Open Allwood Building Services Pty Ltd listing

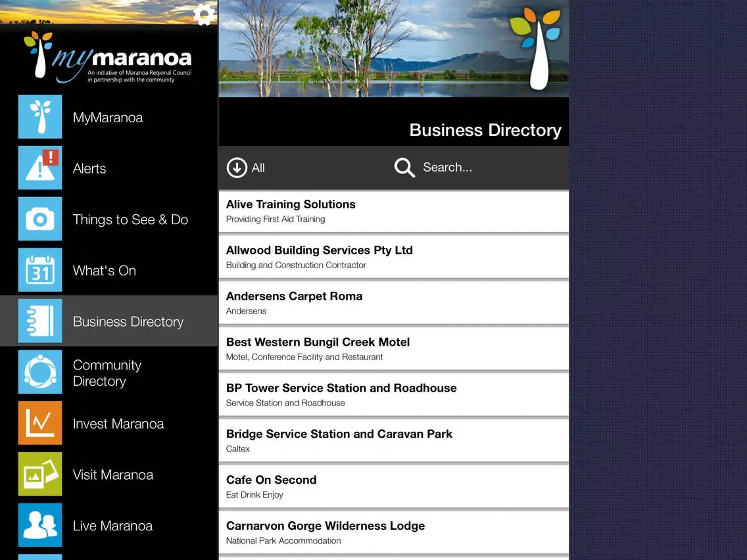click(x=393, y=257)
